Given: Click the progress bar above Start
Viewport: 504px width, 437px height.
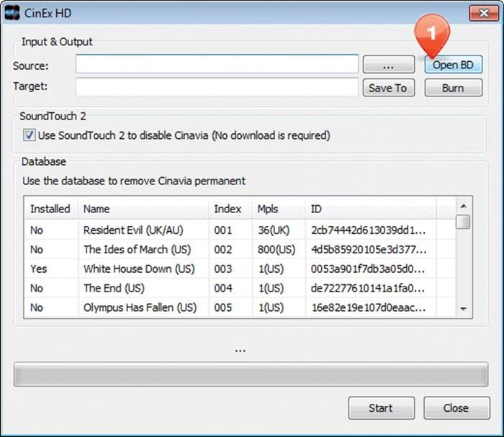Looking at the screenshot, I should (x=251, y=374).
